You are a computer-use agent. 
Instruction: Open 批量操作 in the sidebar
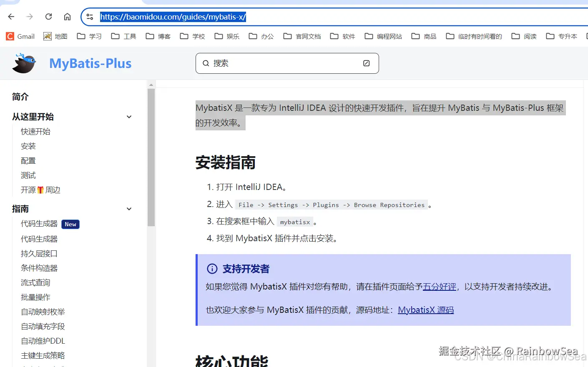point(35,297)
